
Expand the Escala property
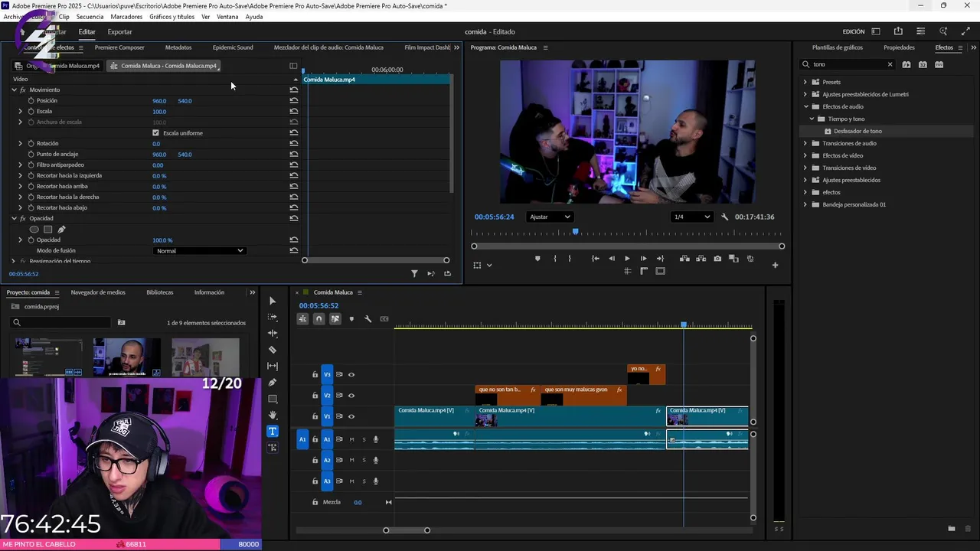[20, 111]
